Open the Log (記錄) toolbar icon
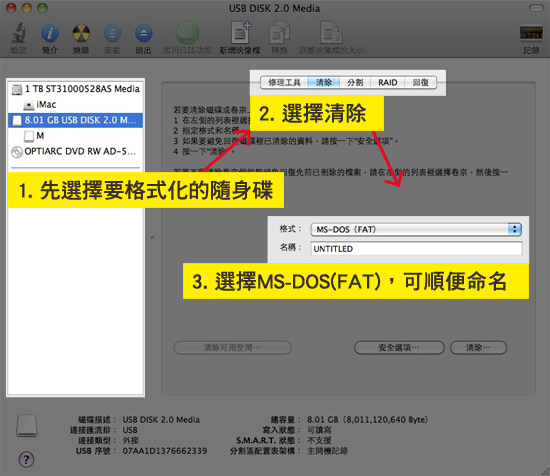Screen dimensions: 550x476 click(531, 33)
